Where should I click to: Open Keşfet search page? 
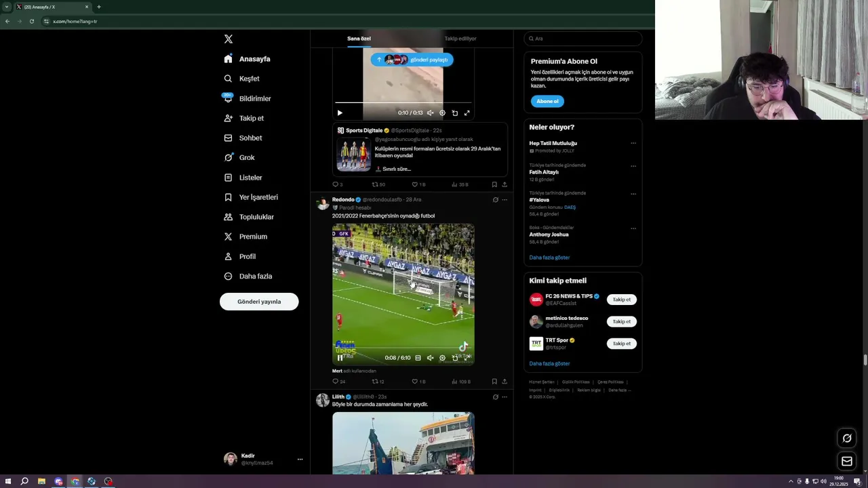(241, 79)
